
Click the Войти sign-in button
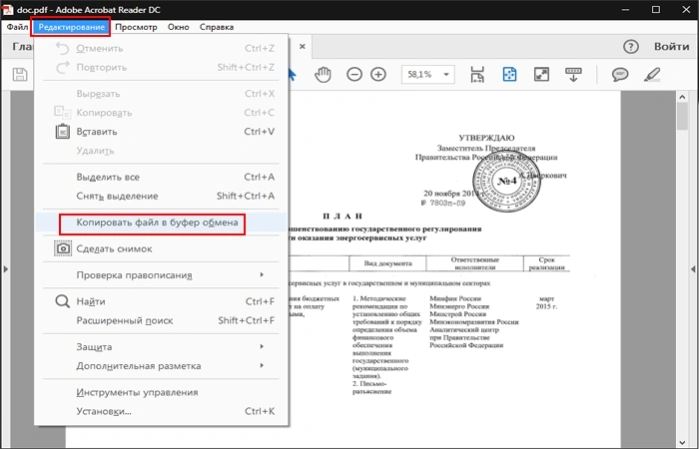coord(671,46)
